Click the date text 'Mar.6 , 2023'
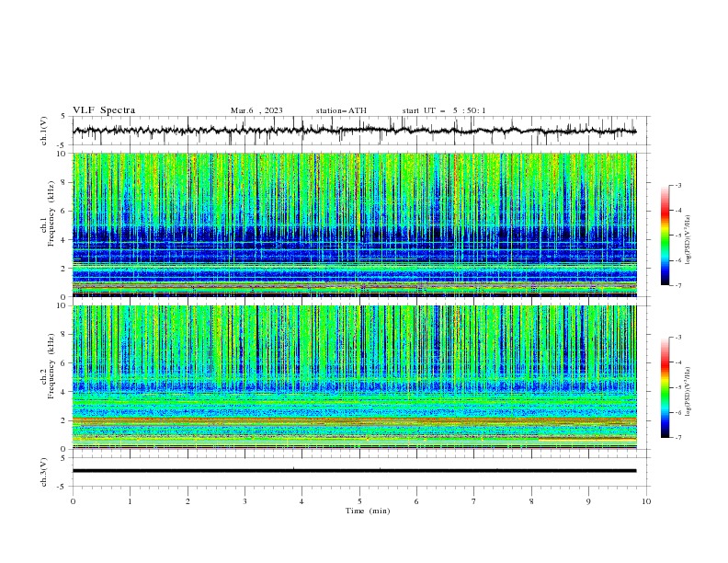 click(256, 110)
